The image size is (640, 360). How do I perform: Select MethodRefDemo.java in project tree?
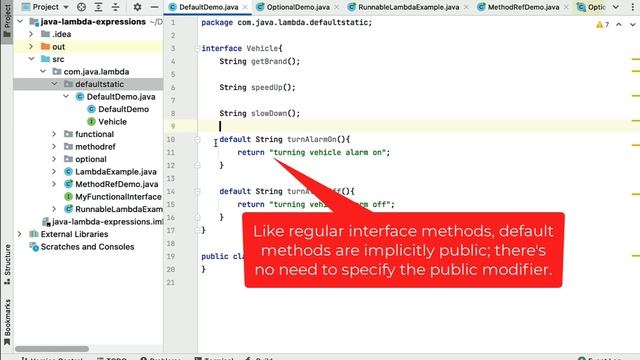111,184
